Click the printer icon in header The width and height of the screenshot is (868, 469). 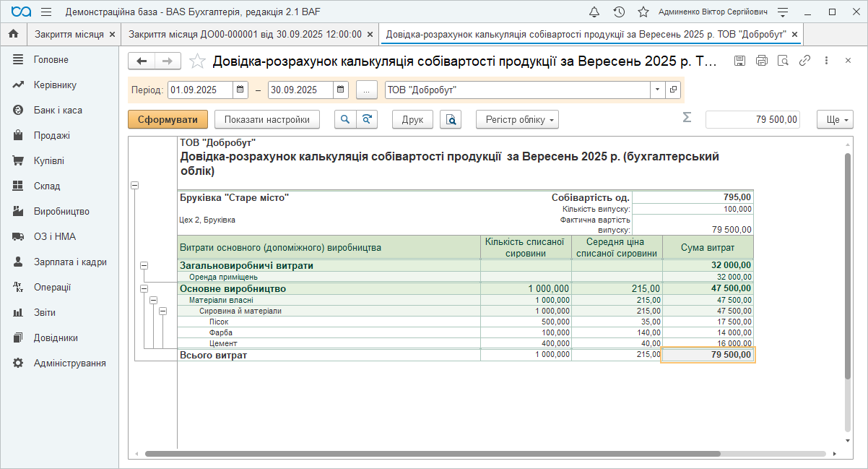pyautogui.click(x=762, y=61)
